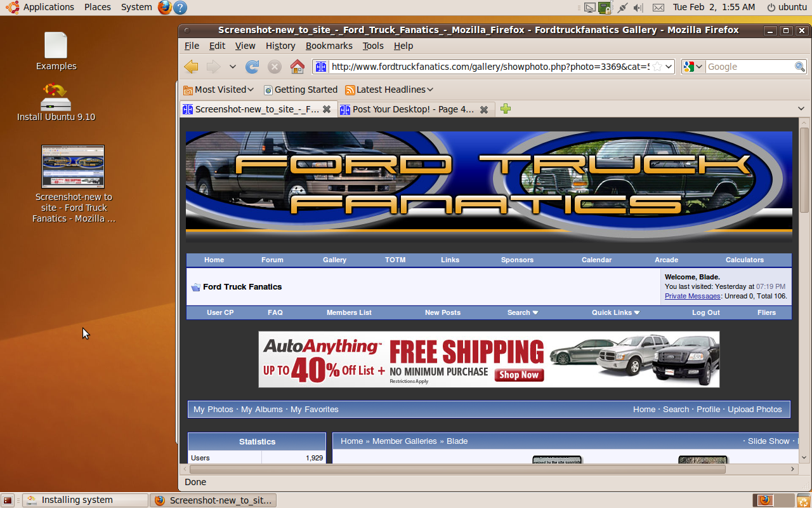Image resolution: width=812 pixels, height=508 pixels.
Task: Open the Members List link
Action: click(349, 312)
